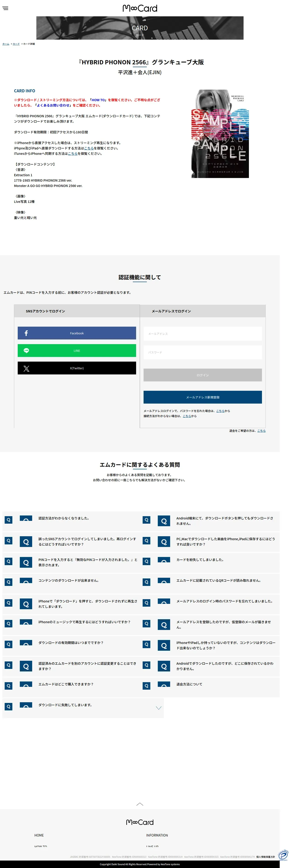Screen dimensions: 289x868
Task: Click Q icon beside コンテンツのダウンロードが出来ません
Action: point(8,582)
